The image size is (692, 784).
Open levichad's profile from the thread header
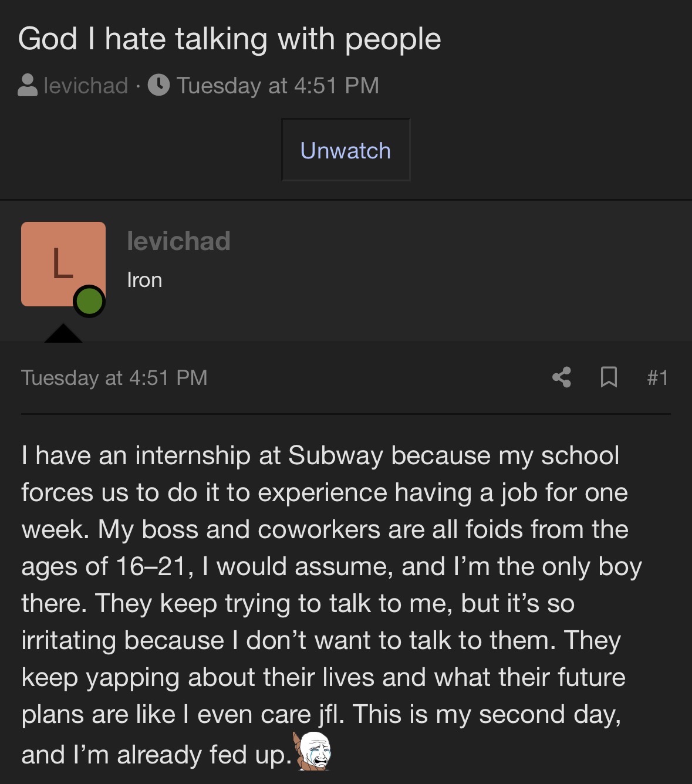coord(86,86)
